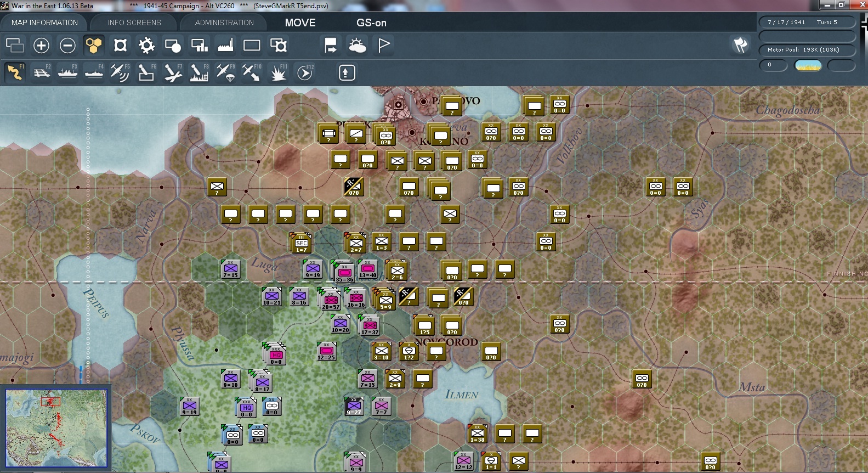Click the up-arrow box toolbar icon
The image size is (868, 473).
[x=347, y=72]
